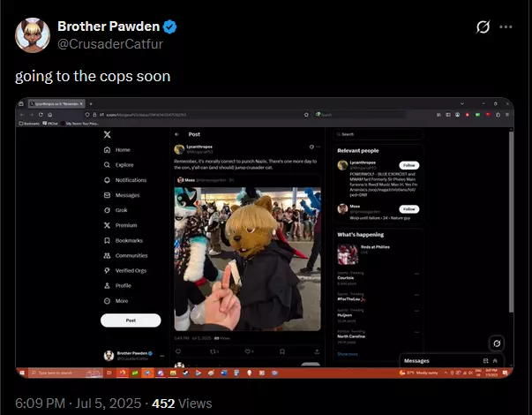This screenshot has height=415, width=532.
Task: Follow the Moss account
Action: coord(408,209)
